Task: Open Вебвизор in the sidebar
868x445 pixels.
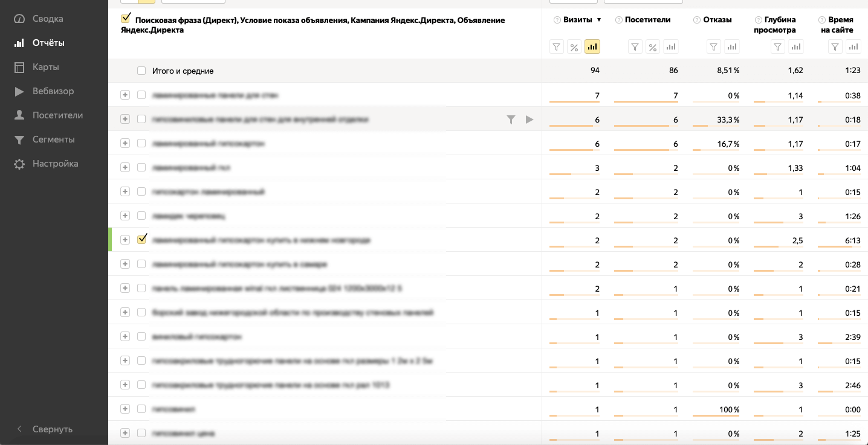Action: (x=53, y=91)
